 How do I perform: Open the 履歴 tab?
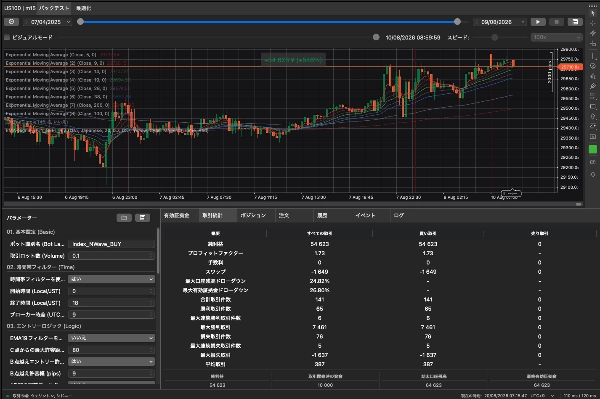tap(322, 215)
